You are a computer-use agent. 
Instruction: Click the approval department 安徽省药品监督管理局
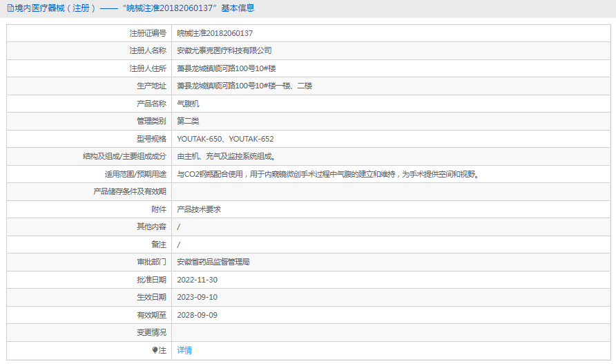click(213, 262)
